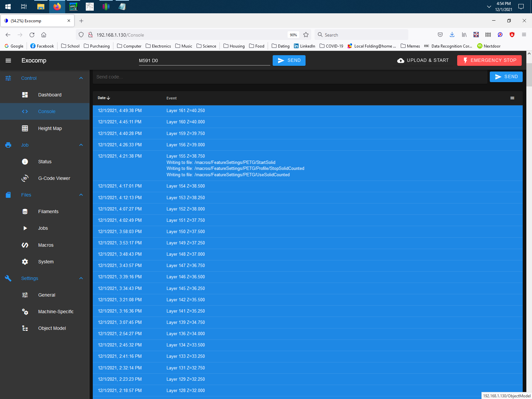This screenshot has width=532, height=399.
Task: Open the hamburger navigation menu
Action: [x=8, y=61]
